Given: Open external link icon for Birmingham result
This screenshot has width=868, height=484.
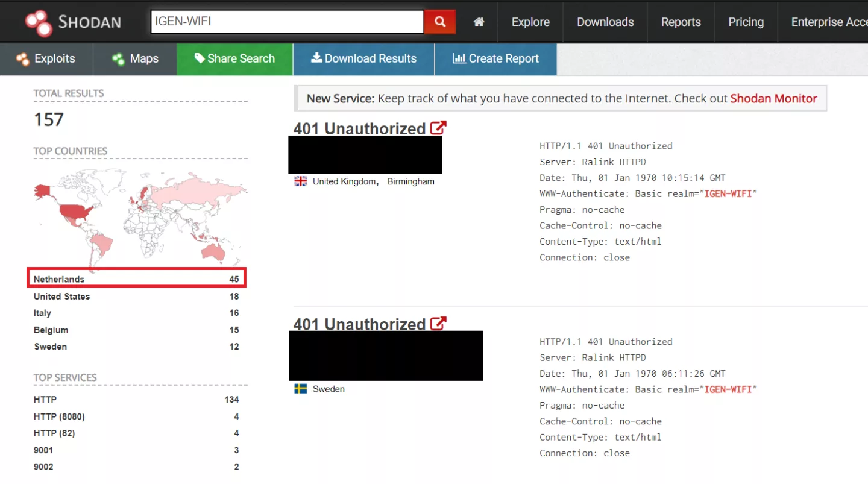Looking at the screenshot, I should pyautogui.click(x=438, y=128).
